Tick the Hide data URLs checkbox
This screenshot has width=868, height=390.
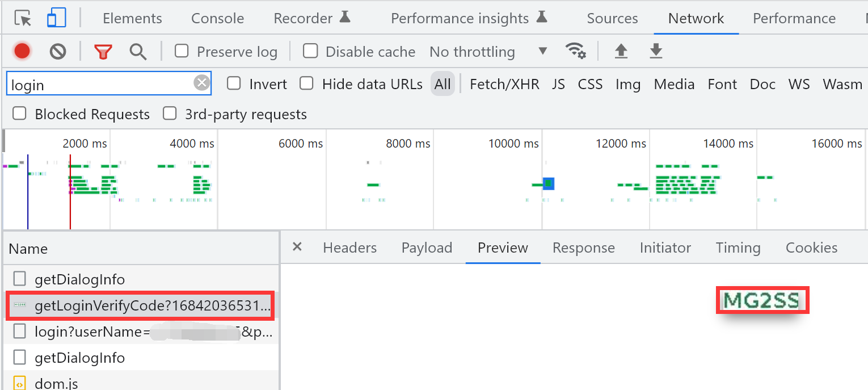click(x=306, y=84)
